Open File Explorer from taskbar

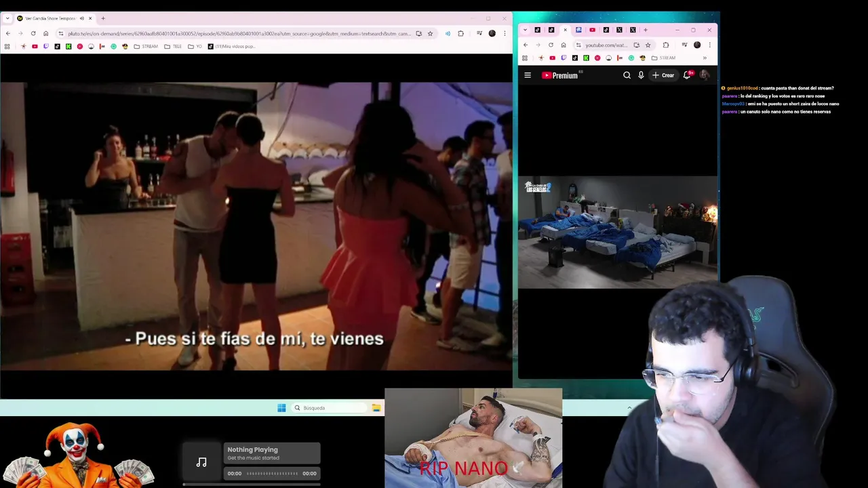pos(376,408)
